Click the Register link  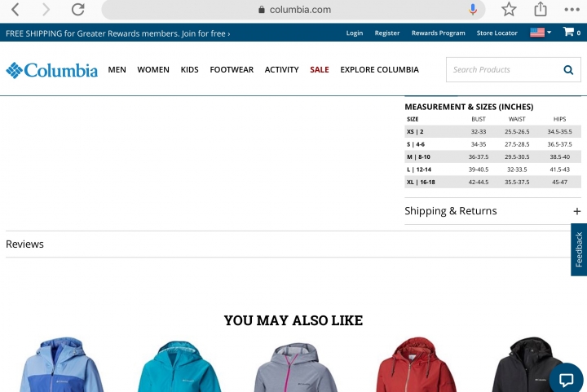[387, 33]
